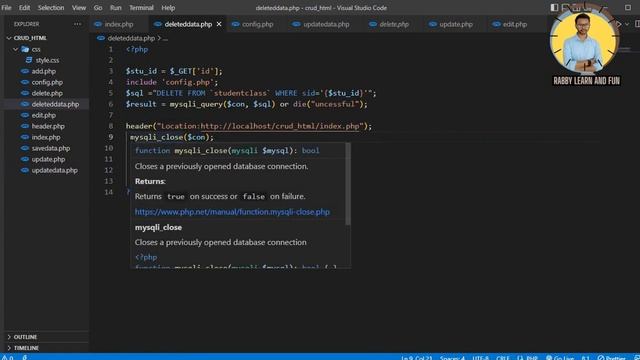Screen dimensions: 640x360
Task: Select deleteddata.php in the Explorer tree
Action: [55, 104]
